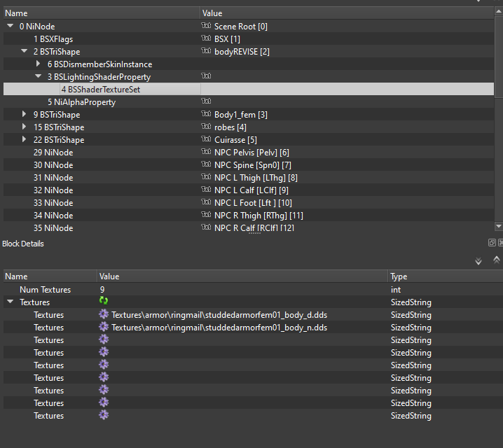Collapse the 2 BSTriShape node
503x448 pixels.
[24, 51]
